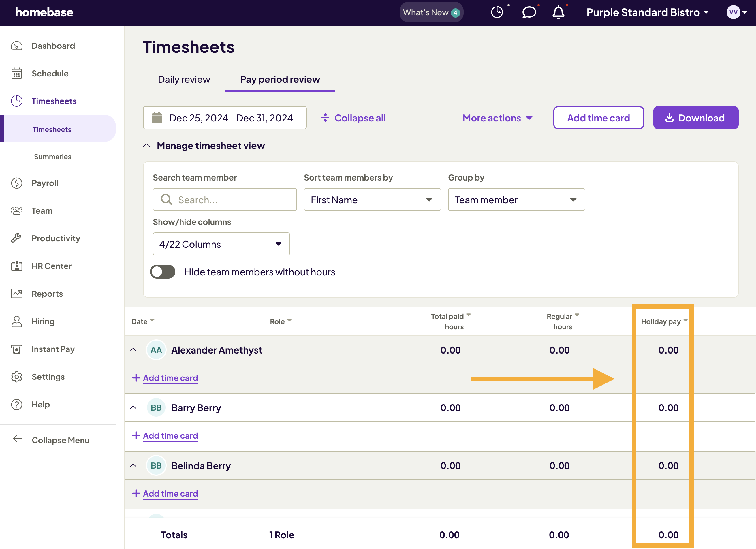Collapse Alexander Amethyst's timesheet row
The width and height of the screenshot is (756, 549).
click(133, 350)
